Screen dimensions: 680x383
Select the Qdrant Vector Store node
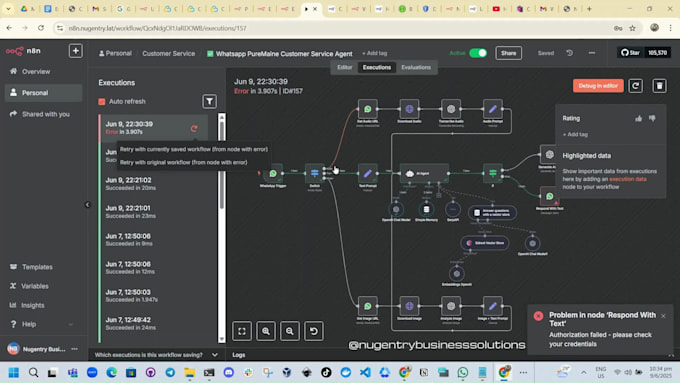point(485,243)
